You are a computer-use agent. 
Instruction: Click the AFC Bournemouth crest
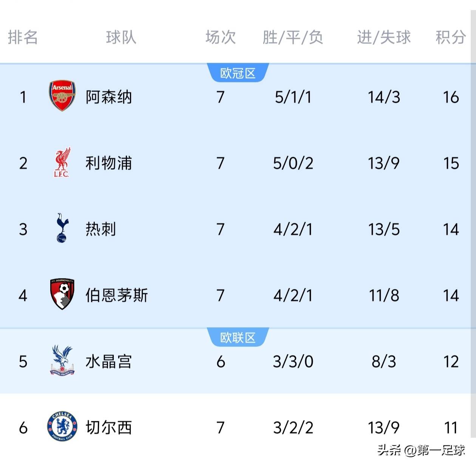click(x=62, y=294)
